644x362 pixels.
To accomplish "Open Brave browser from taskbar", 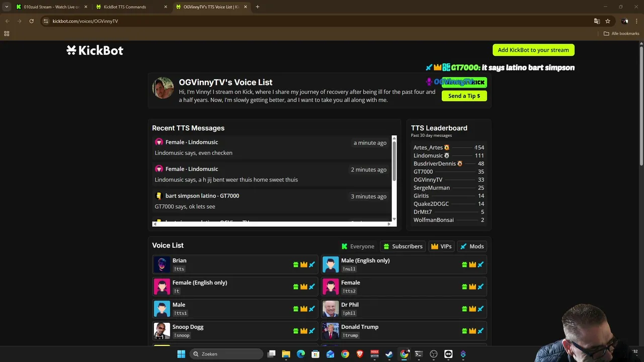I will tap(360, 354).
